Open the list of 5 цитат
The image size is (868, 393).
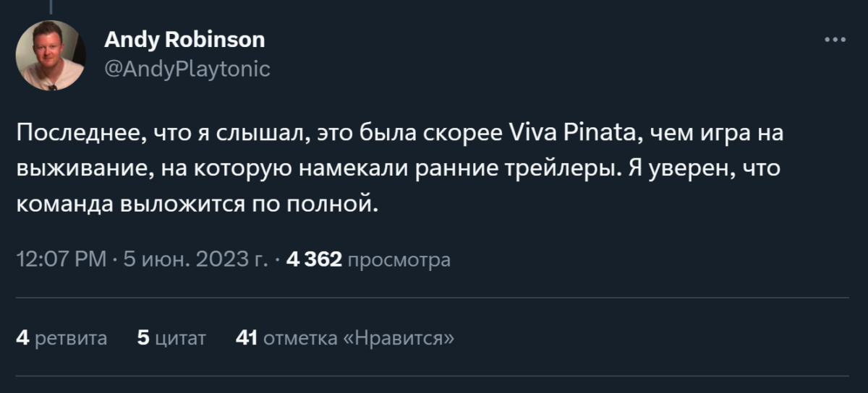click(x=171, y=337)
